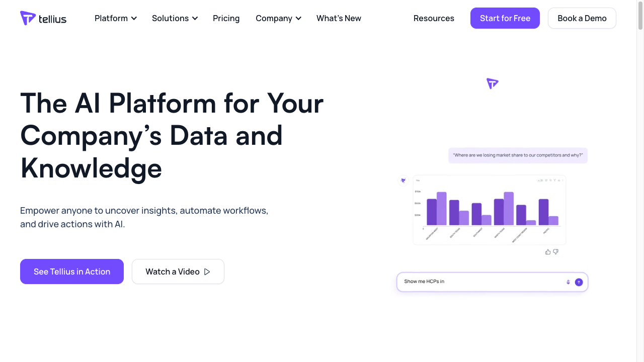Click the Tellius mark above the chat demo
This screenshot has height=362, width=644.
click(492, 83)
